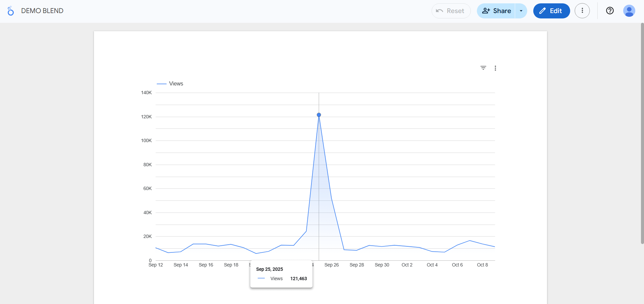Open the header's more options menu

click(x=582, y=11)
